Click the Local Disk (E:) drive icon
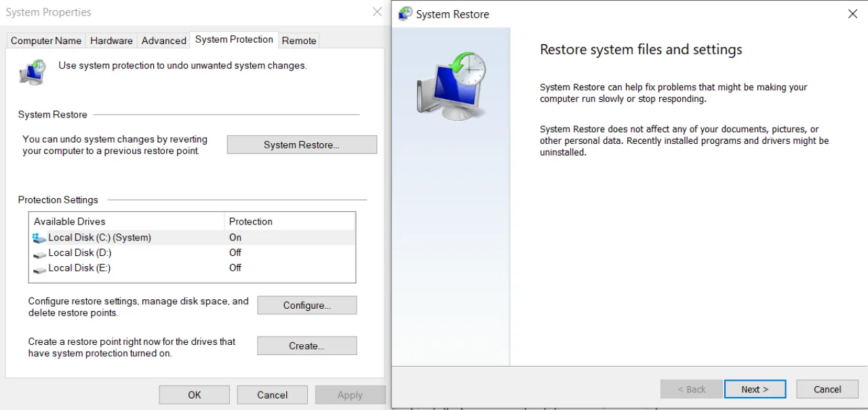Image resolution: width=868 pixels, height=410 pixels. click(x=39, y=267)
